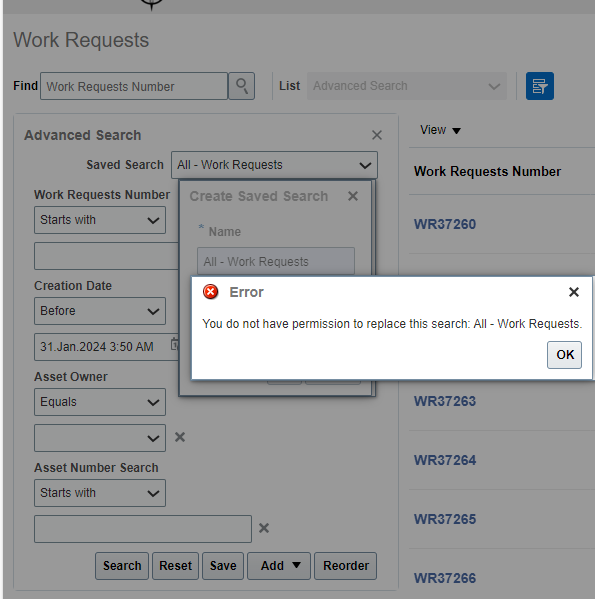Click the Work Requests Number value field

pyautogui.click(x=106, y=256)
